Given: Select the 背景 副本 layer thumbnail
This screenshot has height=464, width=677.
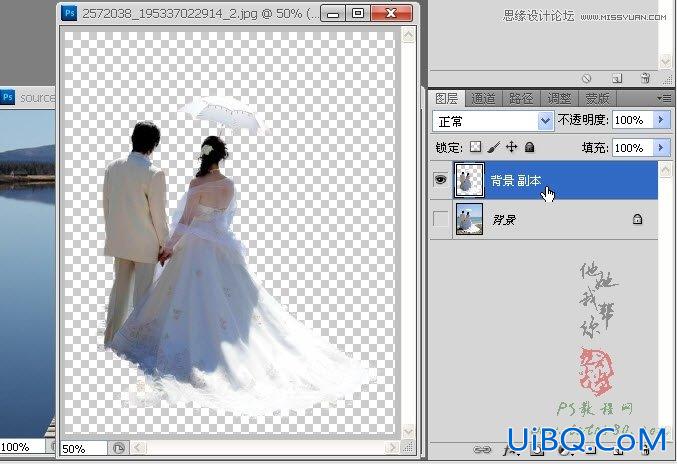Looking at the screenshot, I should coord(469,180).
